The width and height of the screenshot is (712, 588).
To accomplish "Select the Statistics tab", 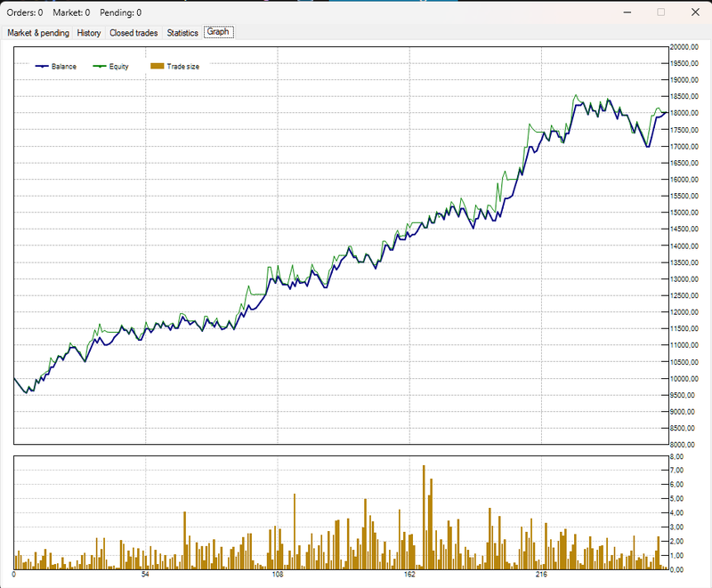I will [182, 33].
